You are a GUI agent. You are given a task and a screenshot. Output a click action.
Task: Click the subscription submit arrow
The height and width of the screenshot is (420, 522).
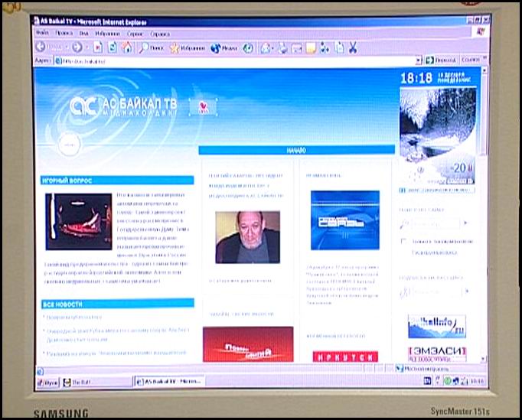(467, 291)
